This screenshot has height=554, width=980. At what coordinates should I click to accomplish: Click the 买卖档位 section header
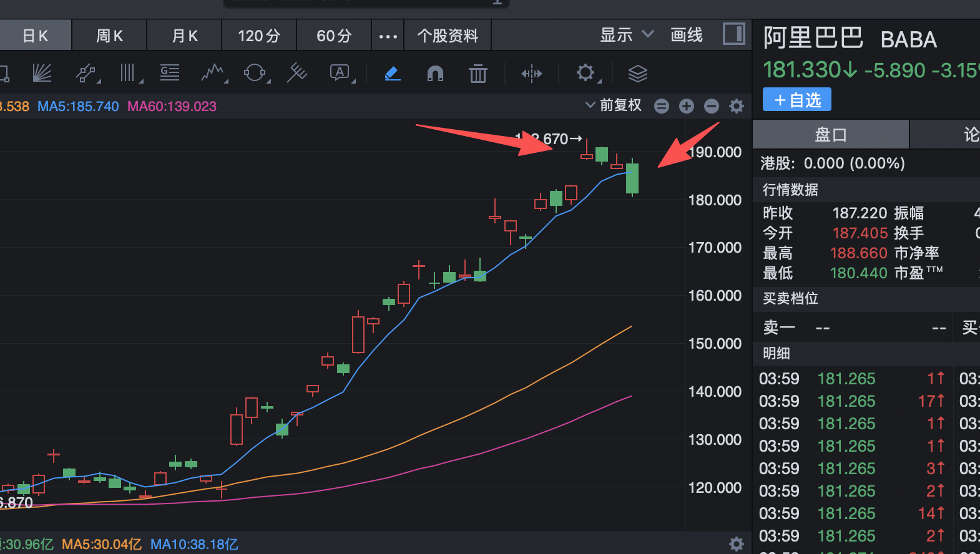pos(790,298)
